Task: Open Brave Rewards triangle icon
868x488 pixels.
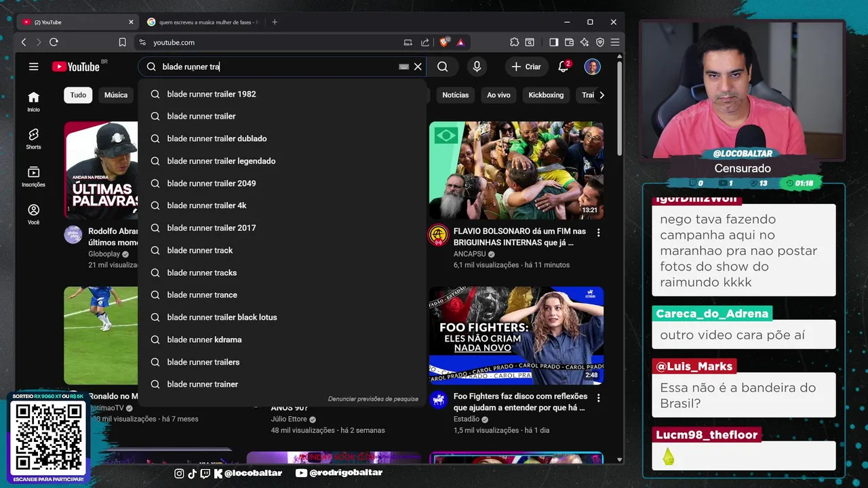Action: point(460,42)
